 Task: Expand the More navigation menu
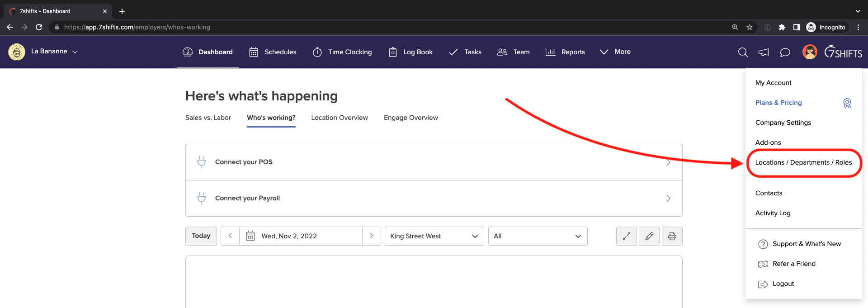coord(615,52)
